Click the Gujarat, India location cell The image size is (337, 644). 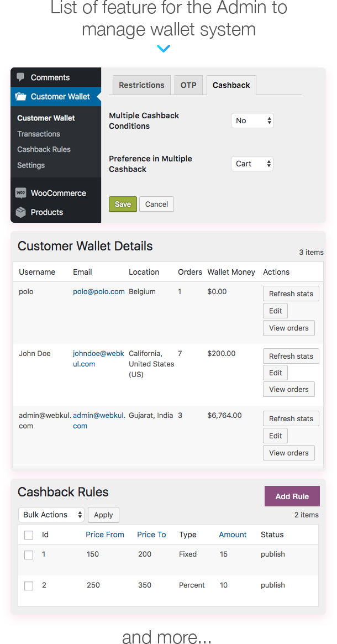[x=151, y=415]
